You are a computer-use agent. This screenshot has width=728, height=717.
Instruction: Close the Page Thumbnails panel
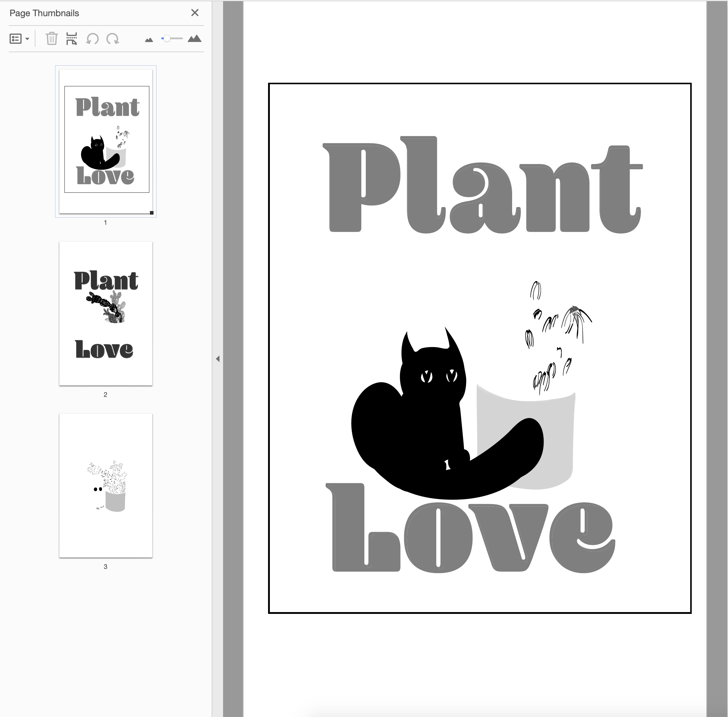(x=195, y=13)
